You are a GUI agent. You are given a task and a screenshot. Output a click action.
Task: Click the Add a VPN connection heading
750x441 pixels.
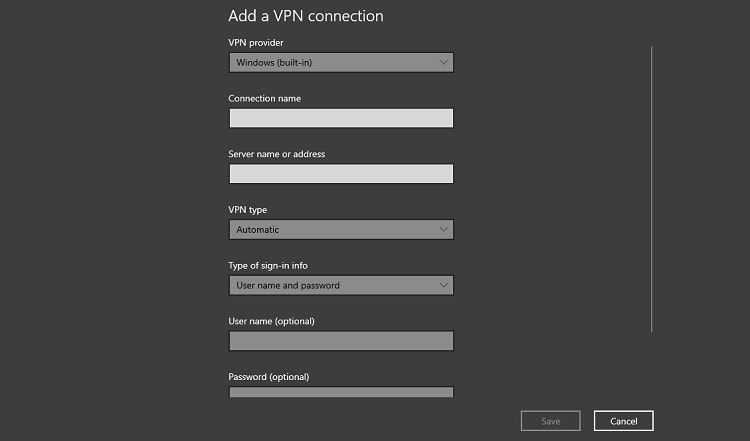pyautogui.click(x=306, y=16)
